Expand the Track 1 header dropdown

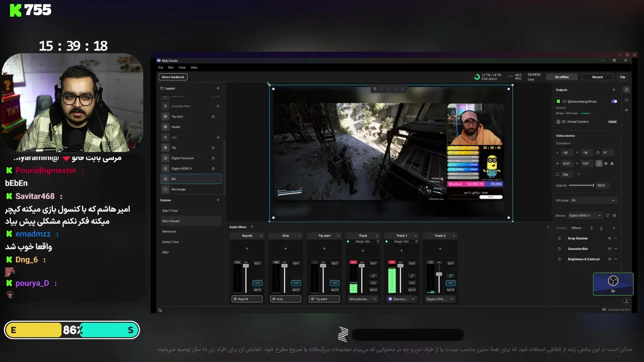point(415,235)
